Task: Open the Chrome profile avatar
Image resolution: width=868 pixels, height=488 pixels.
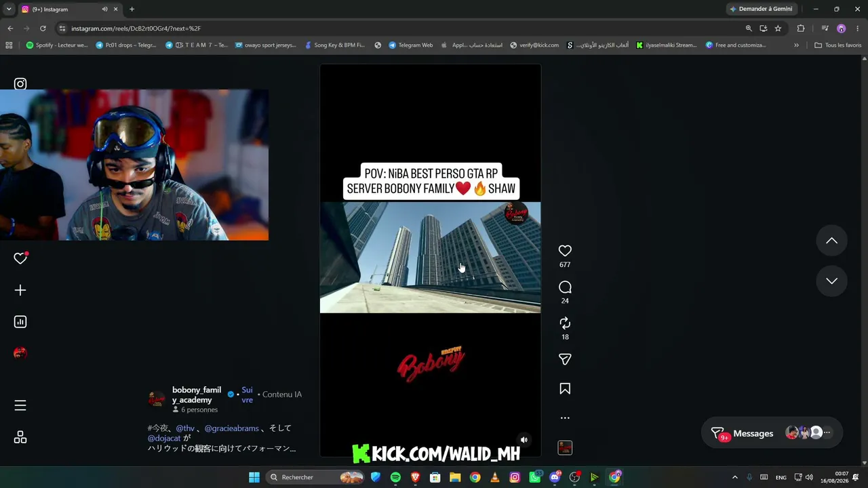Action: (x=842, y=28)
